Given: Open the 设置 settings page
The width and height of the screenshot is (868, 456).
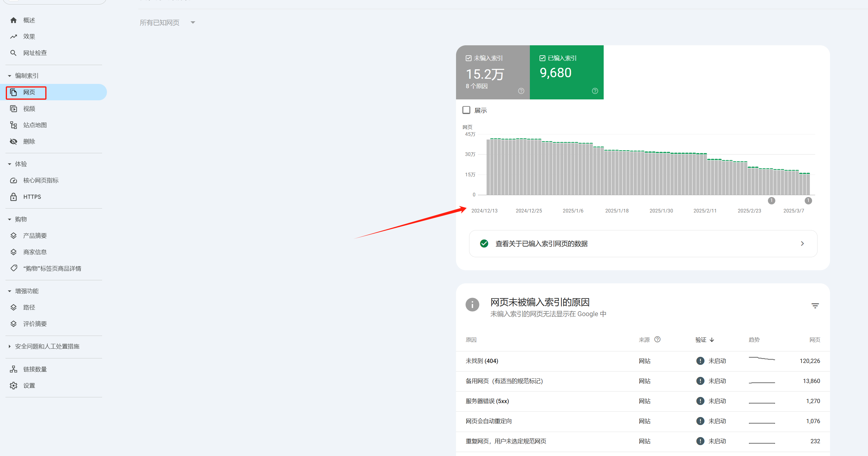Looking at the screenshot, I should tap(29, 385).
